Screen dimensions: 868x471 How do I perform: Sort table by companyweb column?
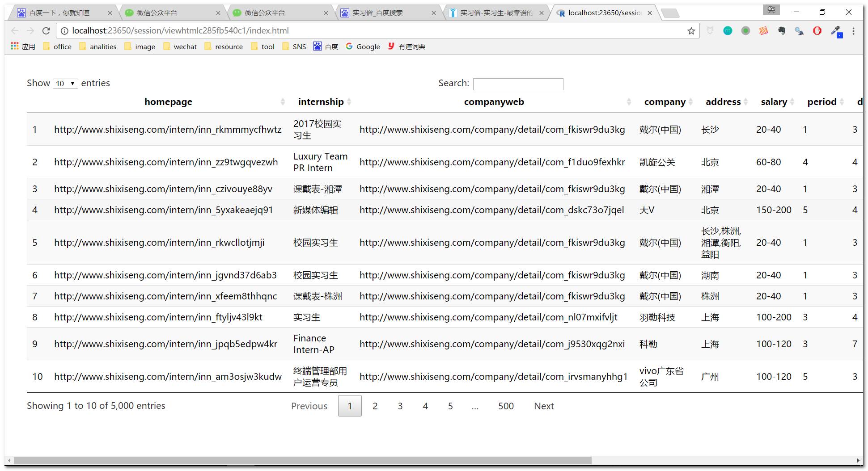point(494,102)
